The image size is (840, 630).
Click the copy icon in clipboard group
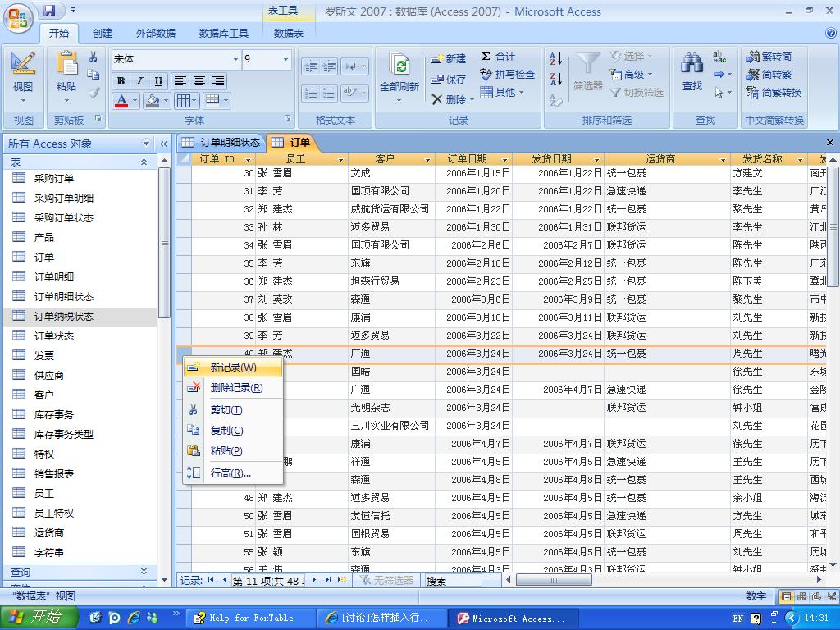(94, 75)
